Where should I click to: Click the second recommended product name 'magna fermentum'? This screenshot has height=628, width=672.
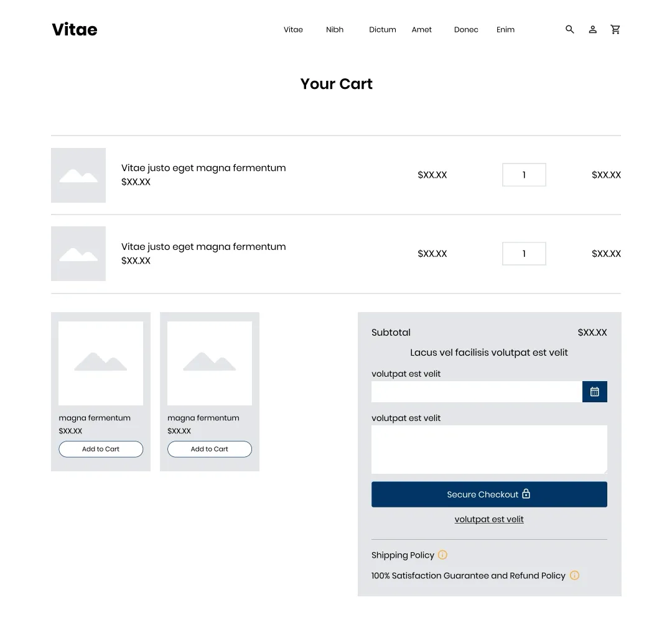pyautogui.click(x=203, y=418)
